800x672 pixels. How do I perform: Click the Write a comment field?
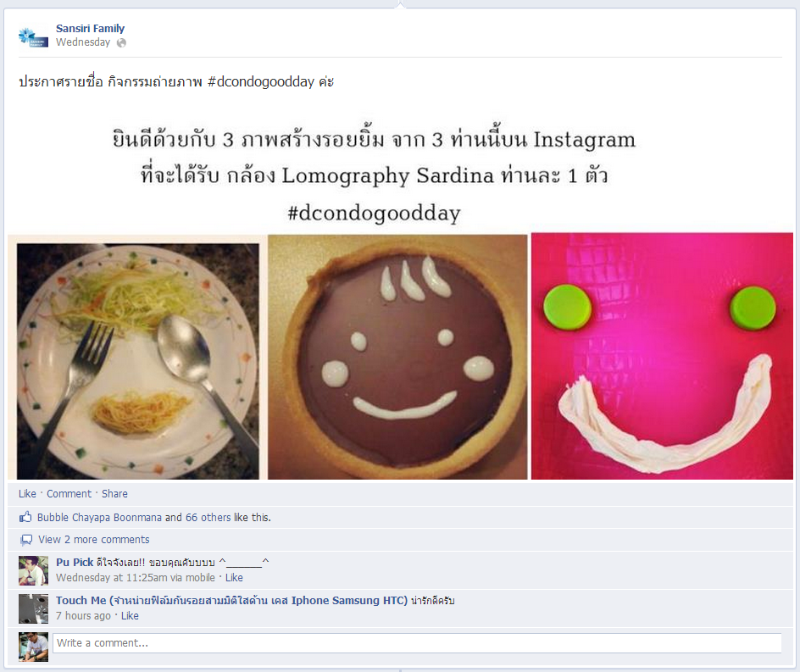pos(417,643)
